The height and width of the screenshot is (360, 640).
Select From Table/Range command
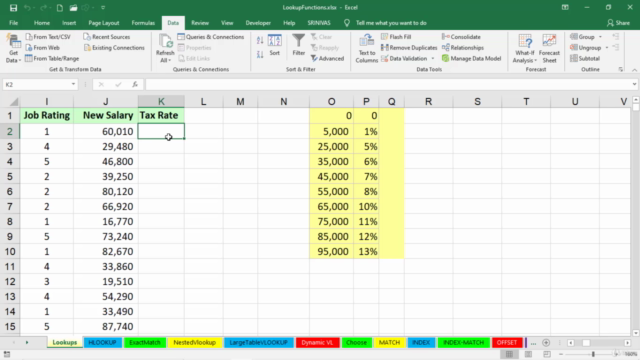pos(52,58)
